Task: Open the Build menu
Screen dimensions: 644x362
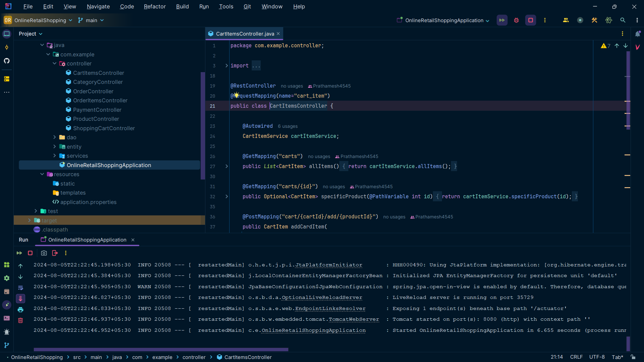Action: click(182, 6)
